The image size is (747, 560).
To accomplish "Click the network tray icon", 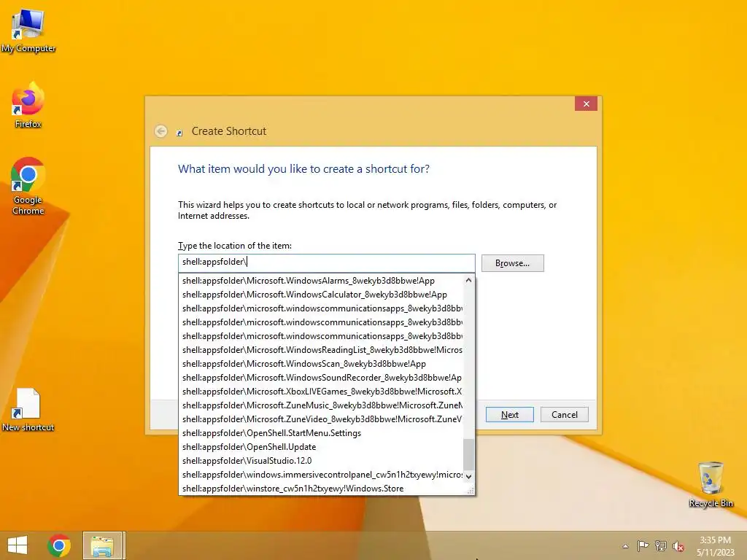I will point(661,545).
